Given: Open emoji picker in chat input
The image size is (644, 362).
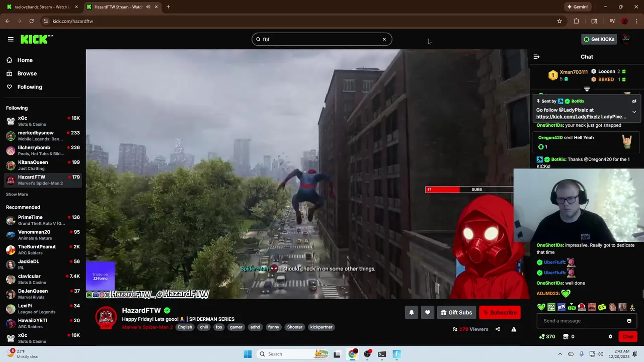Looking at the screenshot, I should pos(629,321).
